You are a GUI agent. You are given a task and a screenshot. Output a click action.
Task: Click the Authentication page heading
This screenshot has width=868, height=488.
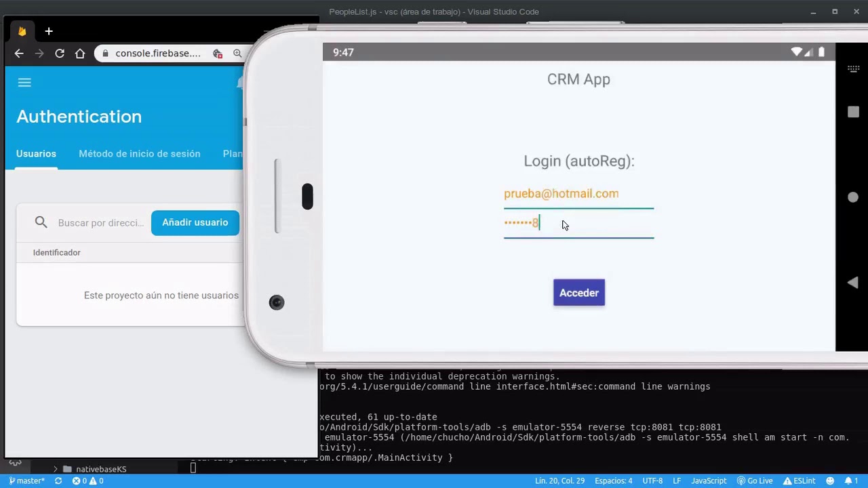79,117
